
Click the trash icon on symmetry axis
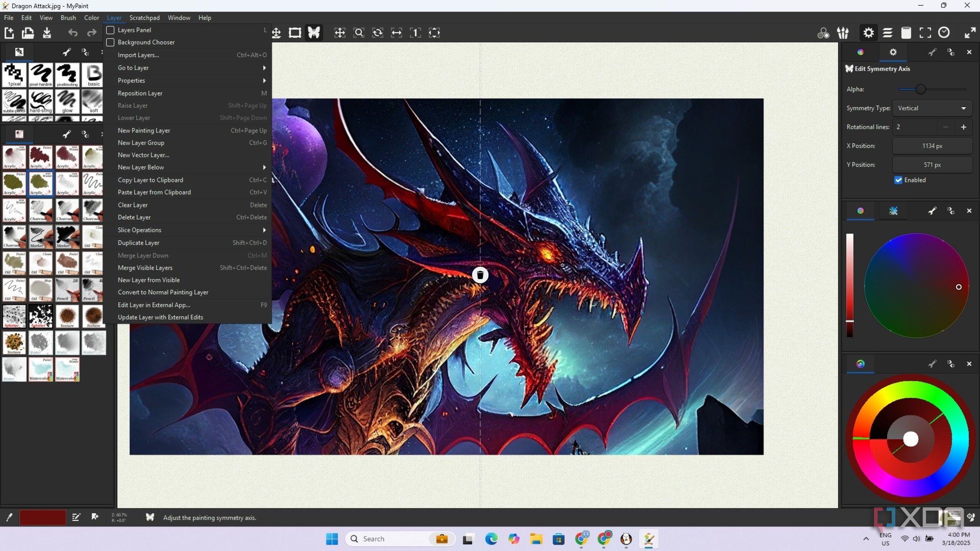point(480,275)
